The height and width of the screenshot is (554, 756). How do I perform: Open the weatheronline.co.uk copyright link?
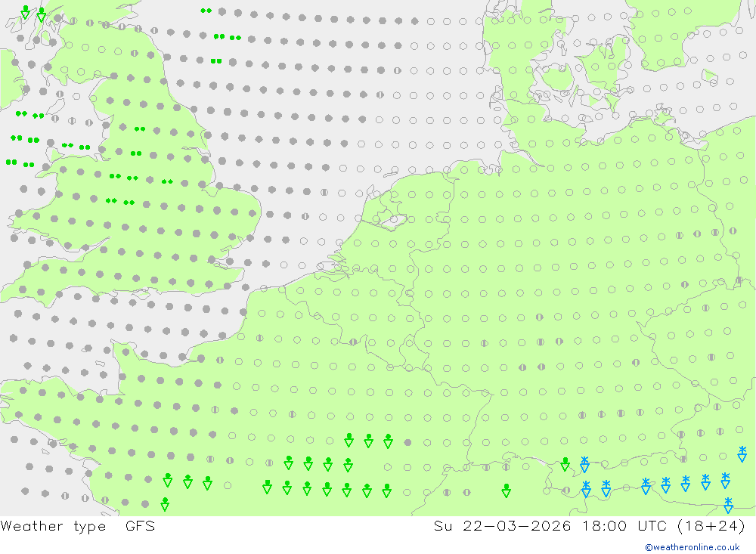(x=692, y=547)
